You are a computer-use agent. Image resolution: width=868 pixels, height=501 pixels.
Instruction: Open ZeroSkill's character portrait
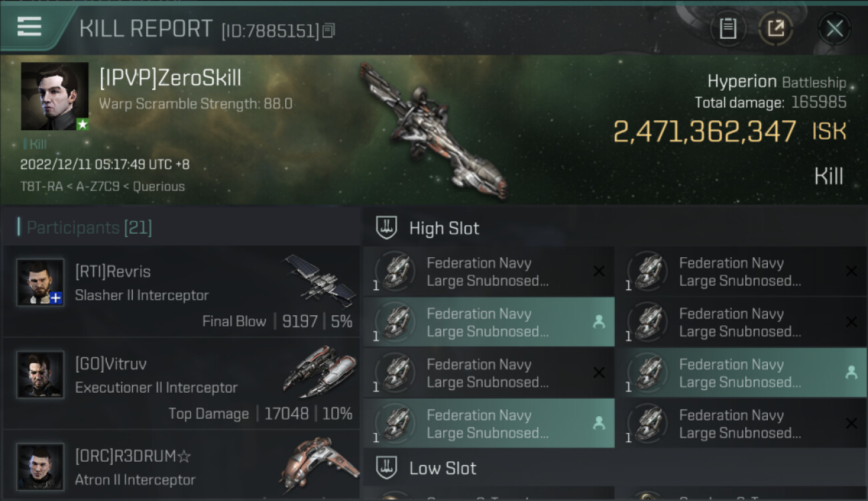coord(55,96)
